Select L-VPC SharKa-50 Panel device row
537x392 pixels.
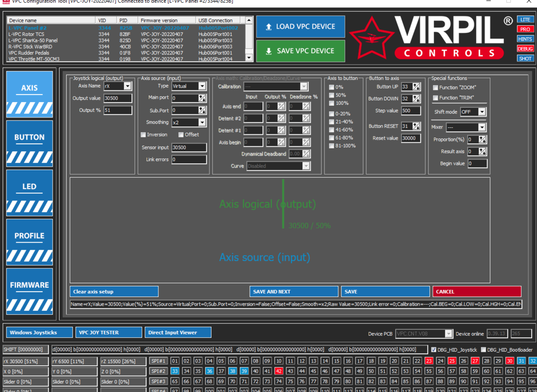126,40
